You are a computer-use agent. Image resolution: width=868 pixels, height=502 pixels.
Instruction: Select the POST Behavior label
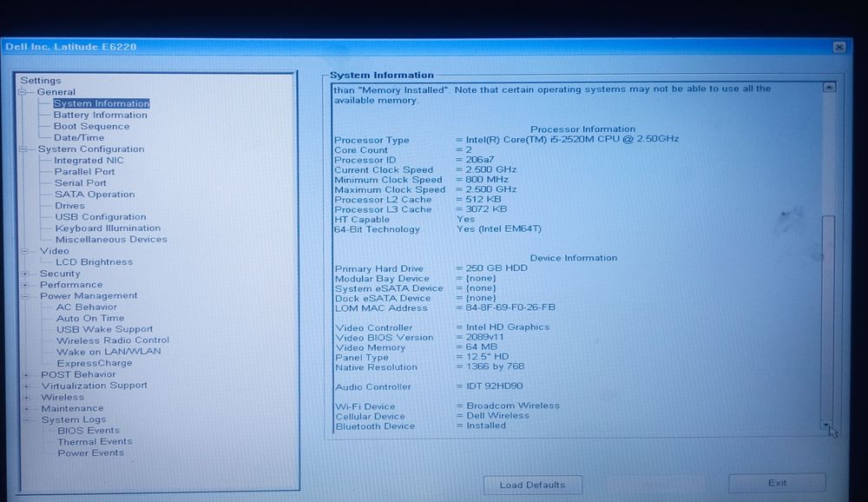(x=78, y=375)
